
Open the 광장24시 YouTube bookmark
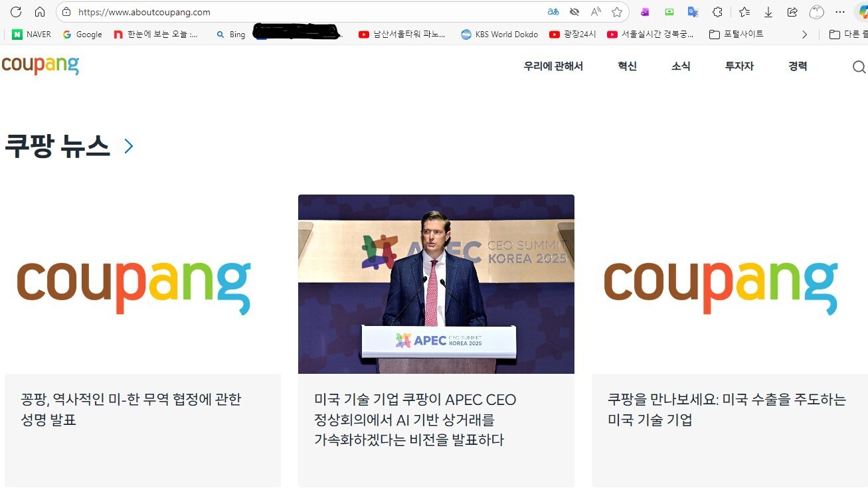tap(573, 35)
